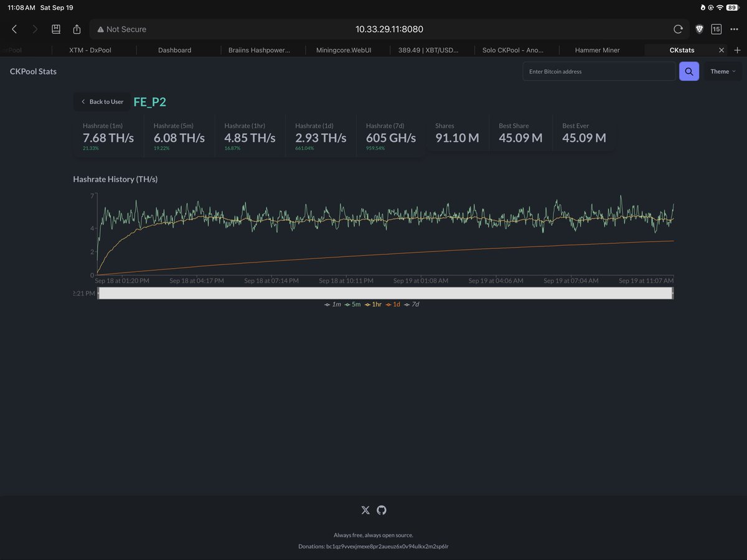The height and width of the screenshot is (560, 747).
Task: Open the tab count 15 button
Action: coord(716,29)
